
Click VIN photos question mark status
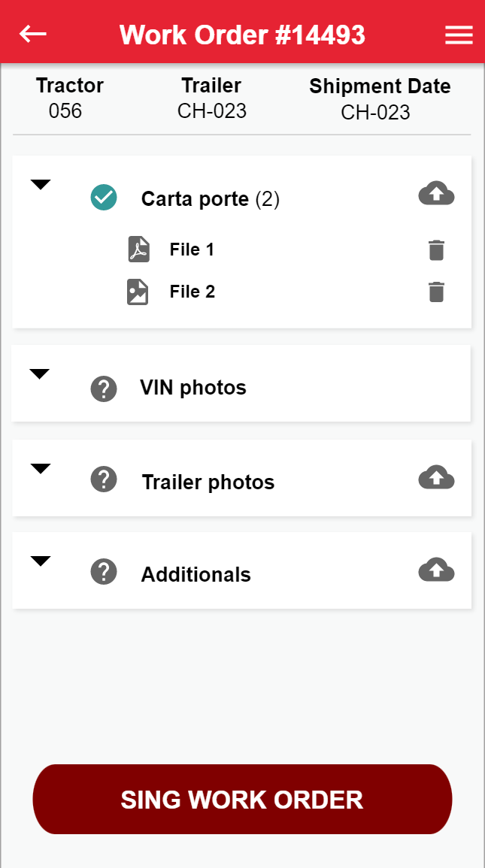tap(104, 389)
